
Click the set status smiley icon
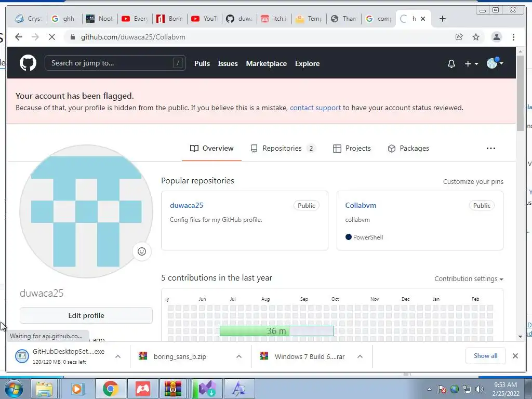coord(142,251)
